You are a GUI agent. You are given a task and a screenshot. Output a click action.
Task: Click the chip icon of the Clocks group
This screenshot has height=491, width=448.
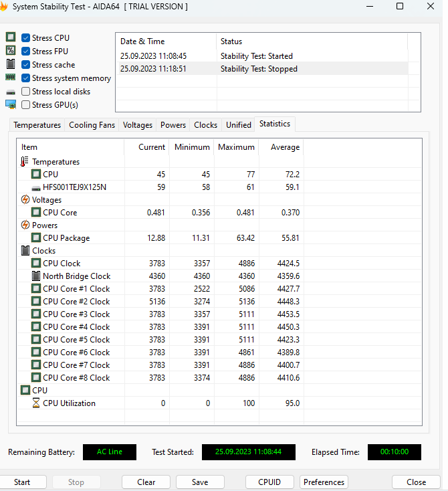tap(25, 250)
